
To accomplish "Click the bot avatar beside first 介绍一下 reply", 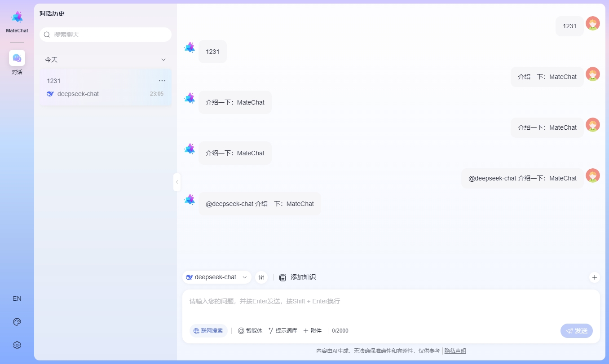I will 190,98.
